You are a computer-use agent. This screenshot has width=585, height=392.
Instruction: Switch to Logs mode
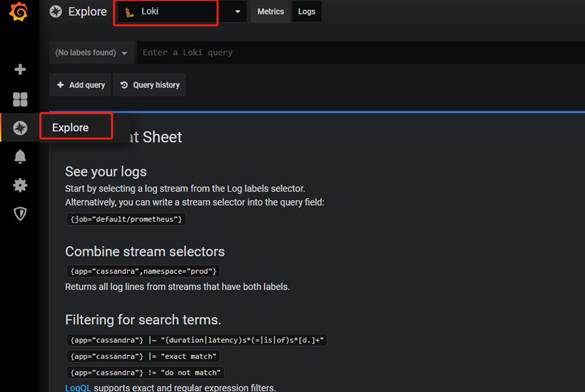pyautogui.click(x=306, y=12)
